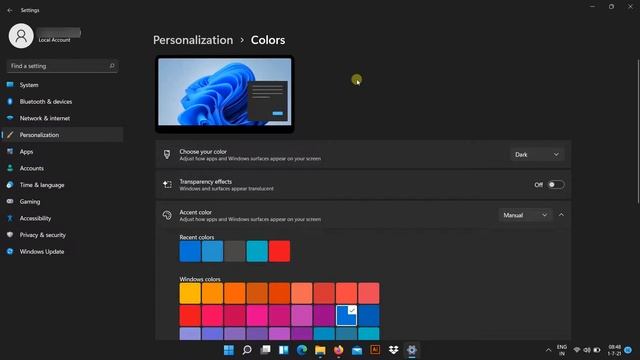Show hidden tray icons chevron
This screenshot has width=640, height=360.
548,350
